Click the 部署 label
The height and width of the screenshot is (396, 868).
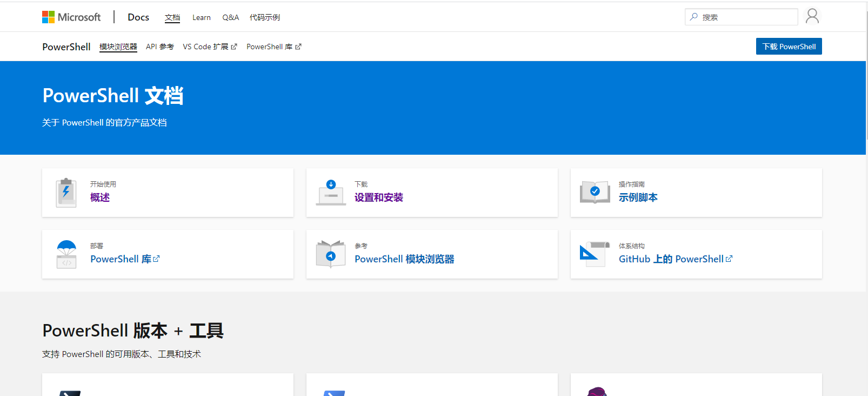pos(97,246)
